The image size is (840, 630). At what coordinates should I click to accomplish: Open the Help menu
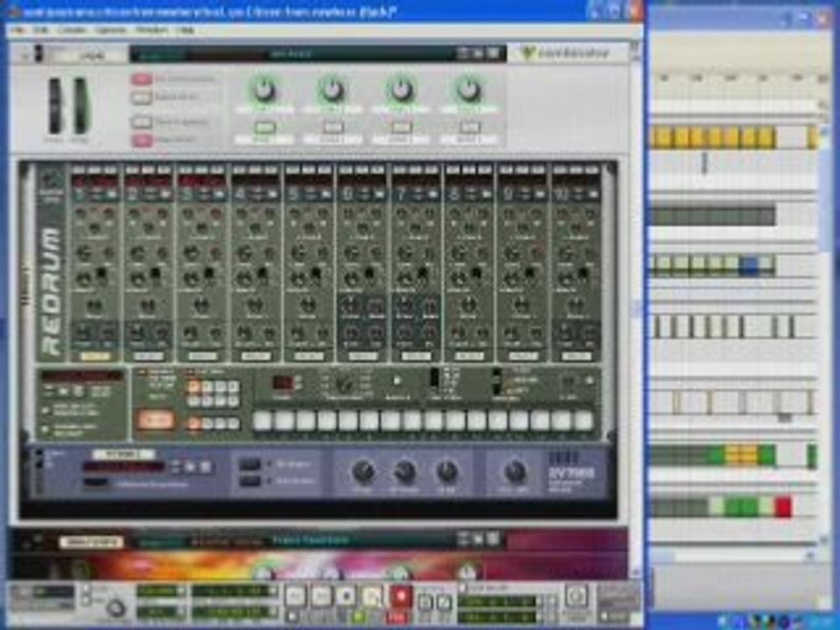pos(185,30)
